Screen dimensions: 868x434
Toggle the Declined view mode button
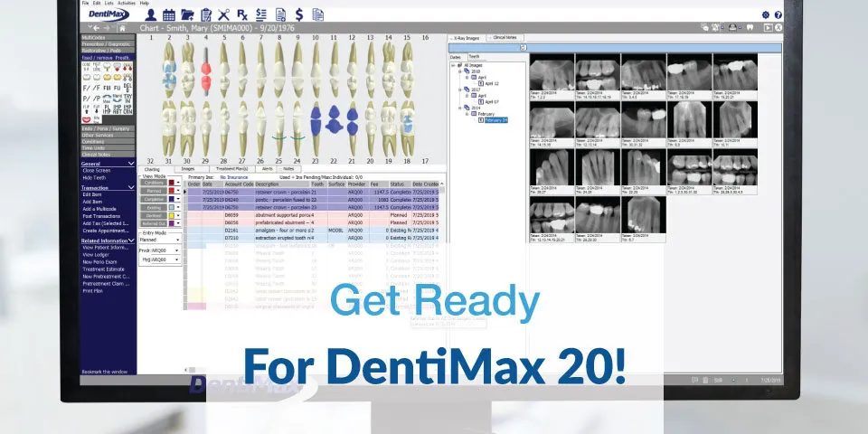pyautogui.click(x=154, y=215)
